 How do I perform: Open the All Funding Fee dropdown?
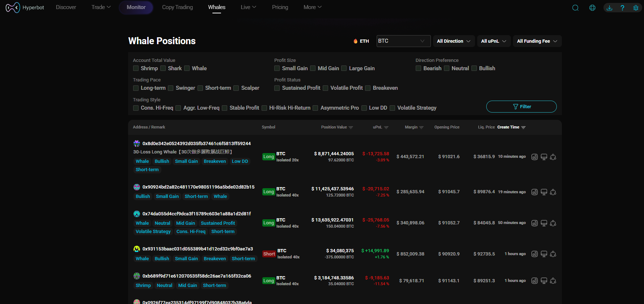coord(537,41)
